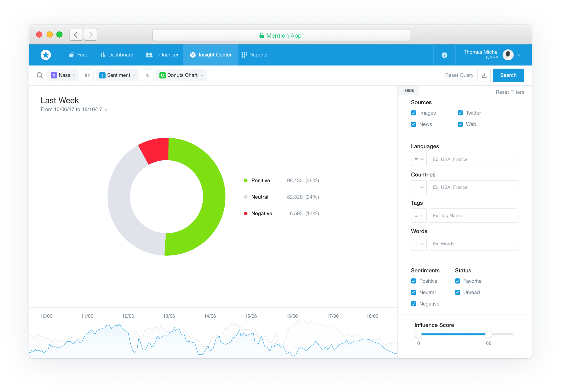The height and width of the screenshot is (392, 561).
Task: Open the help question mark icon
Action: click(x=444, y=55)
